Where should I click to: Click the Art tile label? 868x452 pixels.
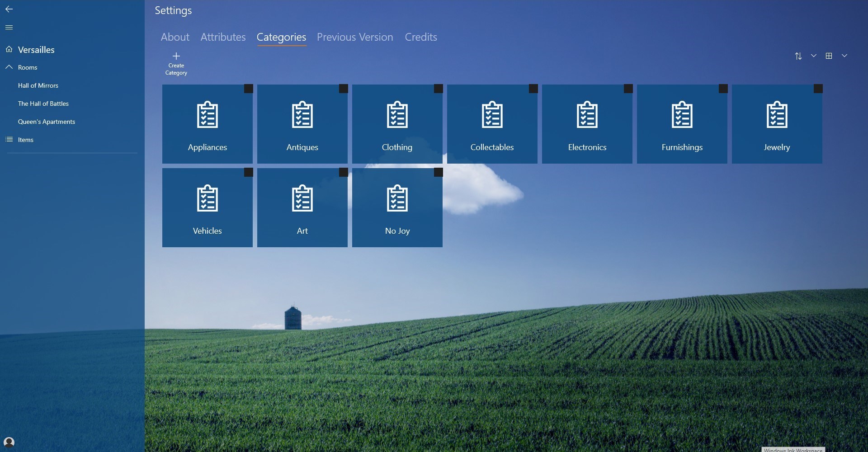coord(302,231)
